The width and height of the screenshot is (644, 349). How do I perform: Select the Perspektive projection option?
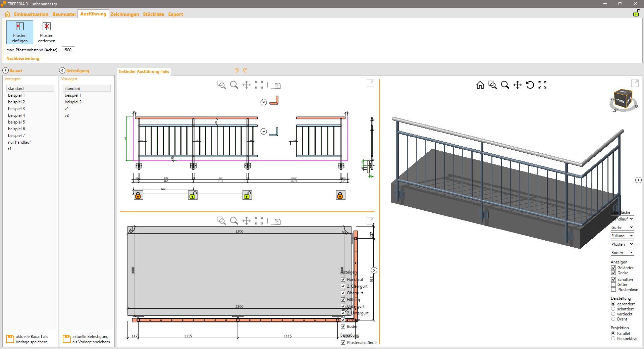point(613,339)
